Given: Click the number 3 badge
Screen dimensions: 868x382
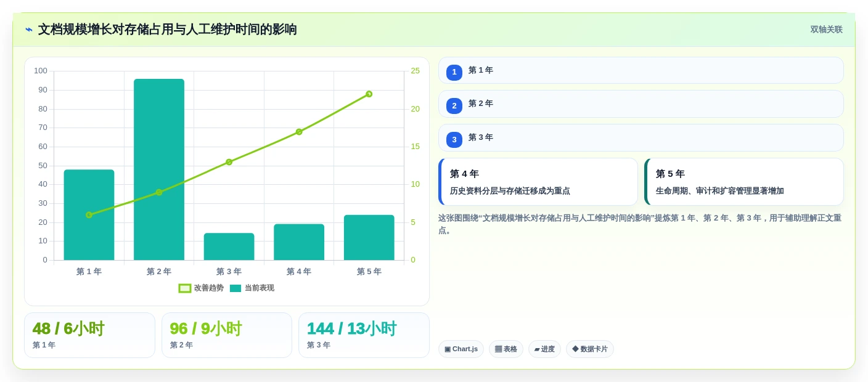Looking at the screenshot, I should coord(454,139).
